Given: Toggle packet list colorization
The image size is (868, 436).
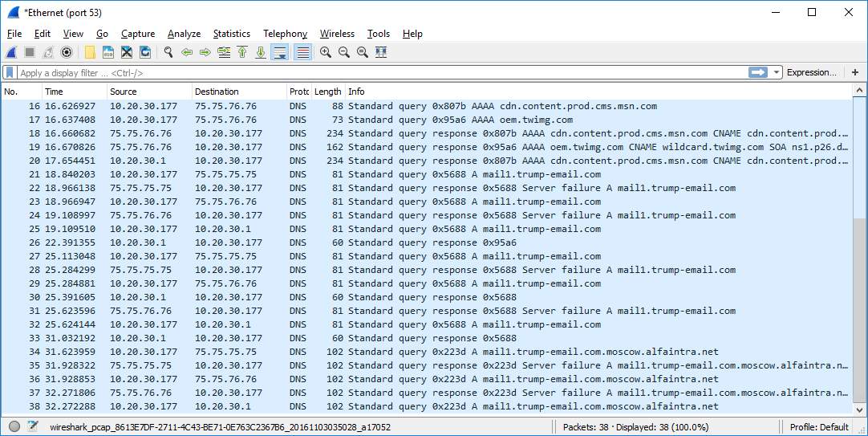Looking at the screenshot, I should coord(302,53).
